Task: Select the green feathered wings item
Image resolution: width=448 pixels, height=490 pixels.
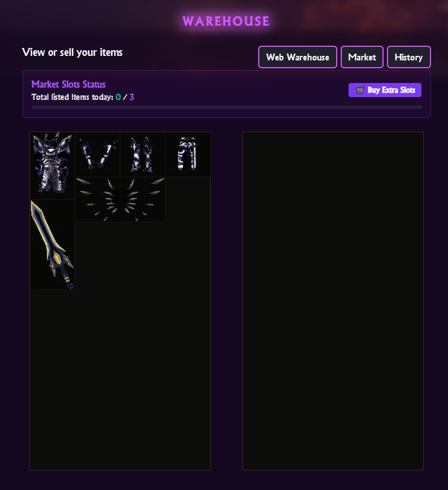Action: pos(120,200)
